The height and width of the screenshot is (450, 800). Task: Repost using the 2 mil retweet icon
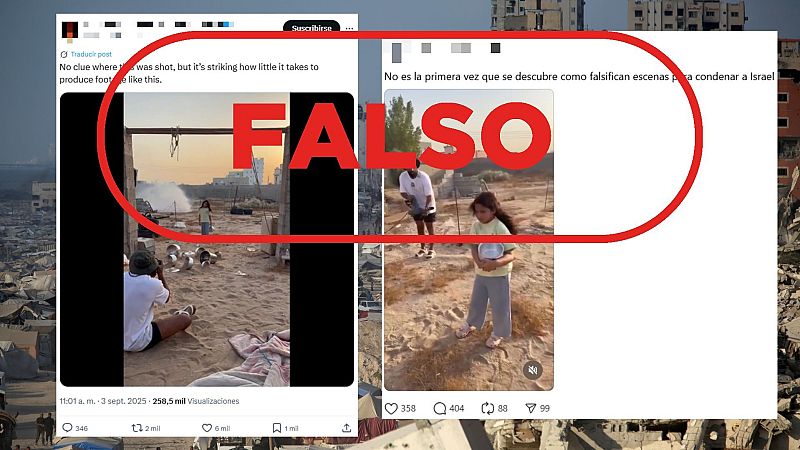click(x=137, y=428)
